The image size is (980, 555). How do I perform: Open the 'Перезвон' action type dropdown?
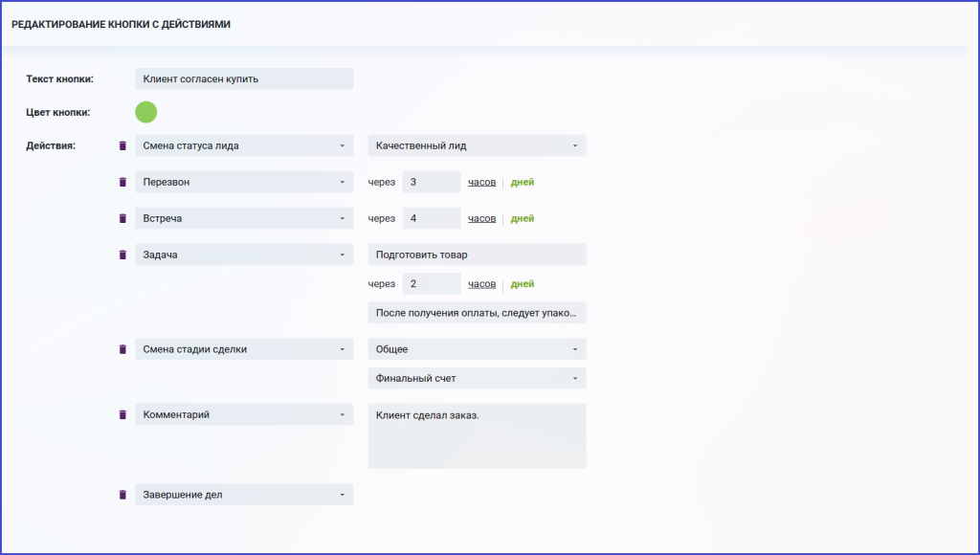coord(244,182)
